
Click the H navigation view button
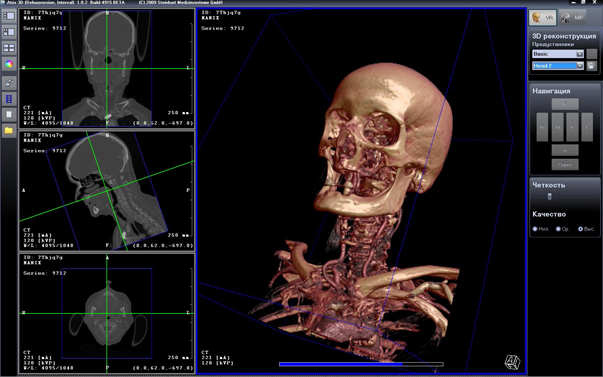pos(558,127)
